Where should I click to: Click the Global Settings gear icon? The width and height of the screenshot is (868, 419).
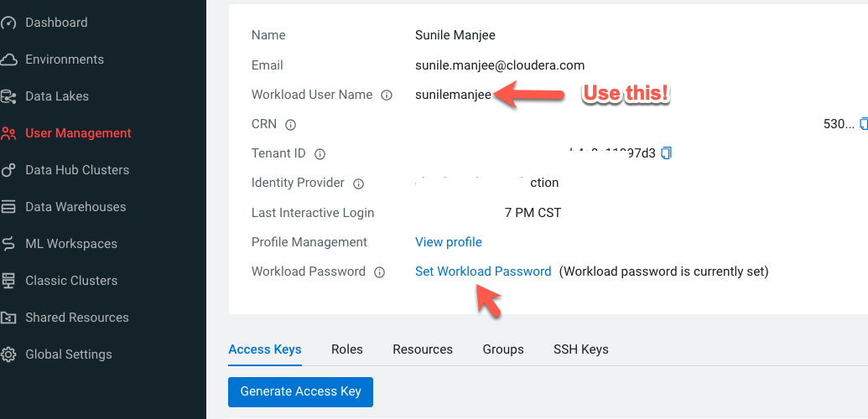[x=8, y=354]
